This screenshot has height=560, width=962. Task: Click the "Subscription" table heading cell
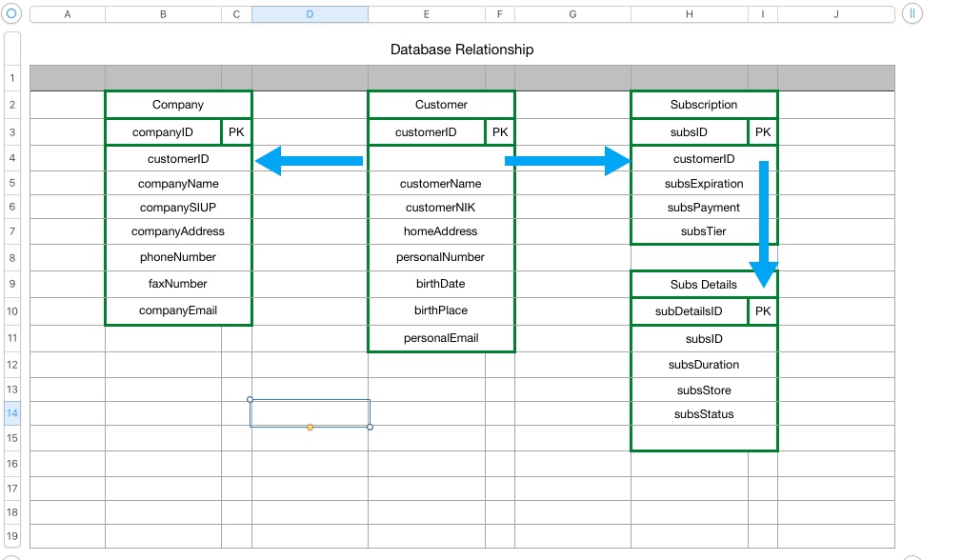coord(704,105)
